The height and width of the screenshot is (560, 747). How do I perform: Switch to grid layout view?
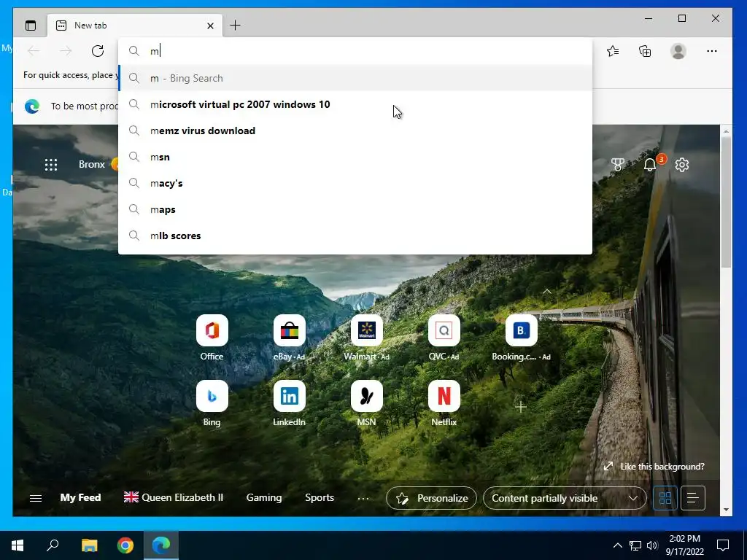665,498
